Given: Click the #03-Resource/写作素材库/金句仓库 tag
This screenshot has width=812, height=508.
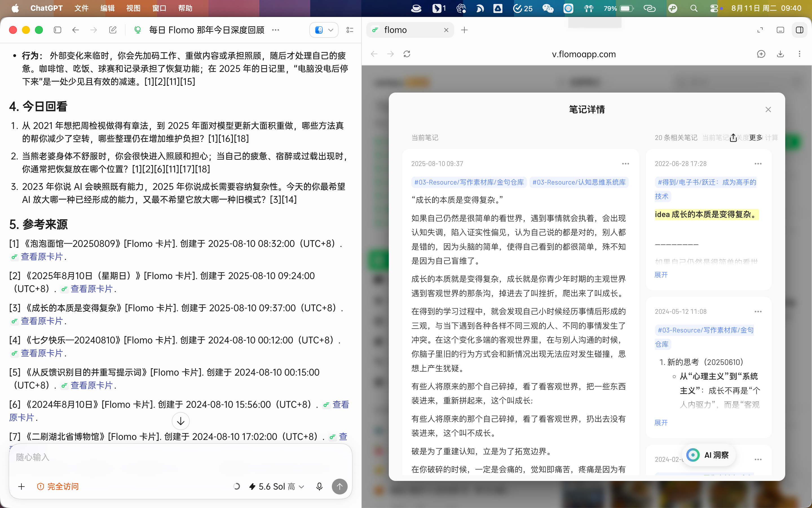Looking at the screenshot, I should (469, 182).
